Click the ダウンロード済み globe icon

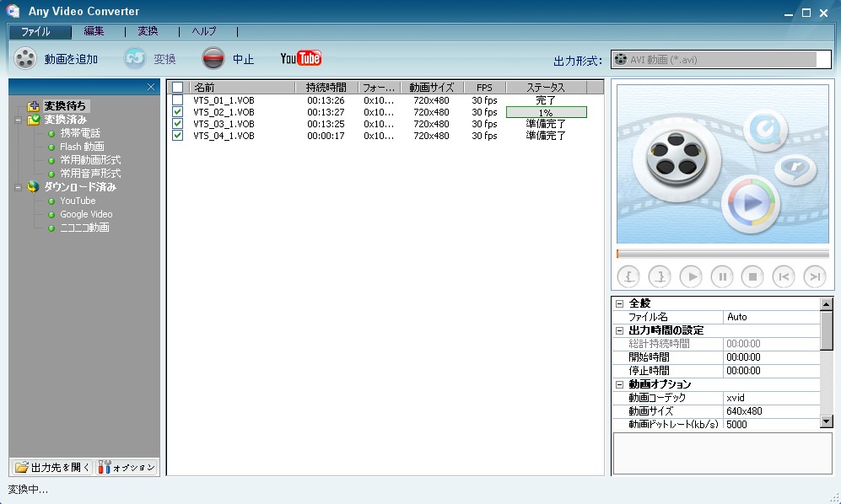click(33, 186)
